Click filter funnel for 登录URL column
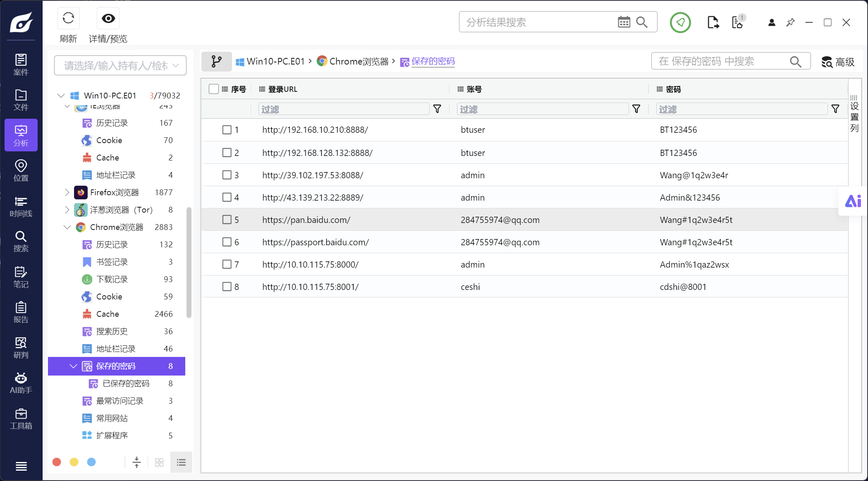Viewport: 868px width, 481px height. 437,109
